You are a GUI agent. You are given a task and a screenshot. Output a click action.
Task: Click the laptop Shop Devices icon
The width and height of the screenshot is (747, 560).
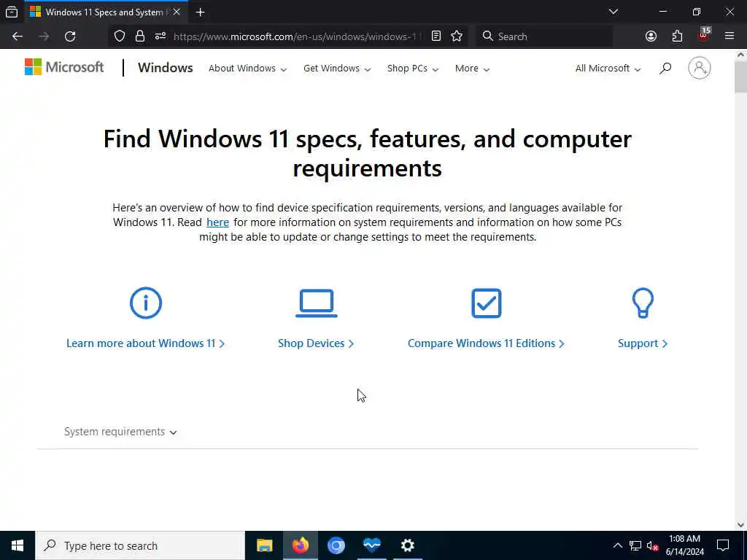tap(317, 303)
